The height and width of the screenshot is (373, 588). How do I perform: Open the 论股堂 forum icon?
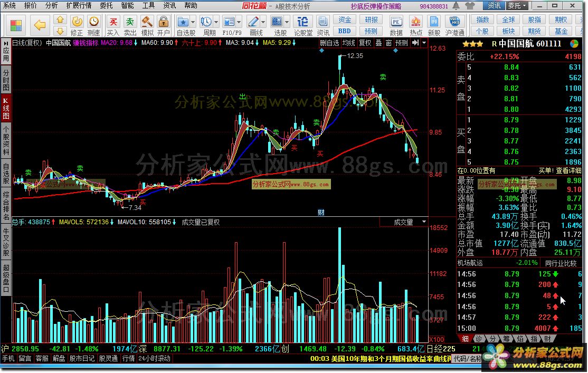[303, 25]
